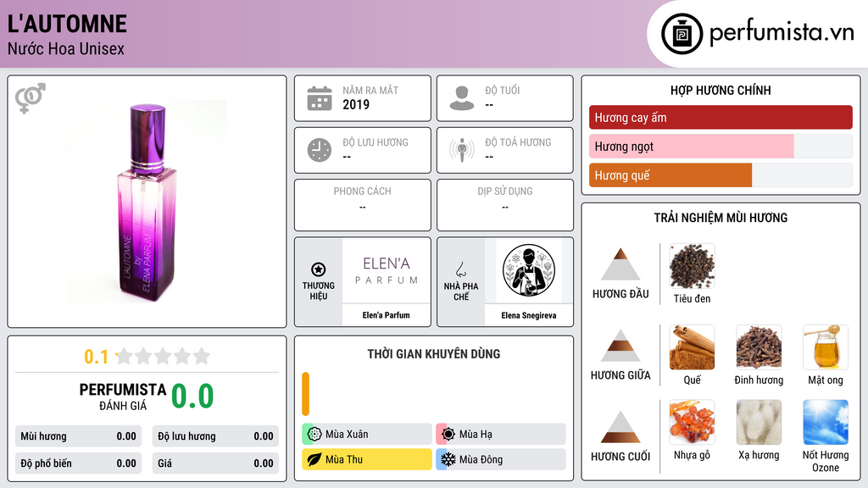Click the Giá 0.00 score row
The height and width of the screenshot is (488, 868).
pyautogui.click(x=215, y=463)
